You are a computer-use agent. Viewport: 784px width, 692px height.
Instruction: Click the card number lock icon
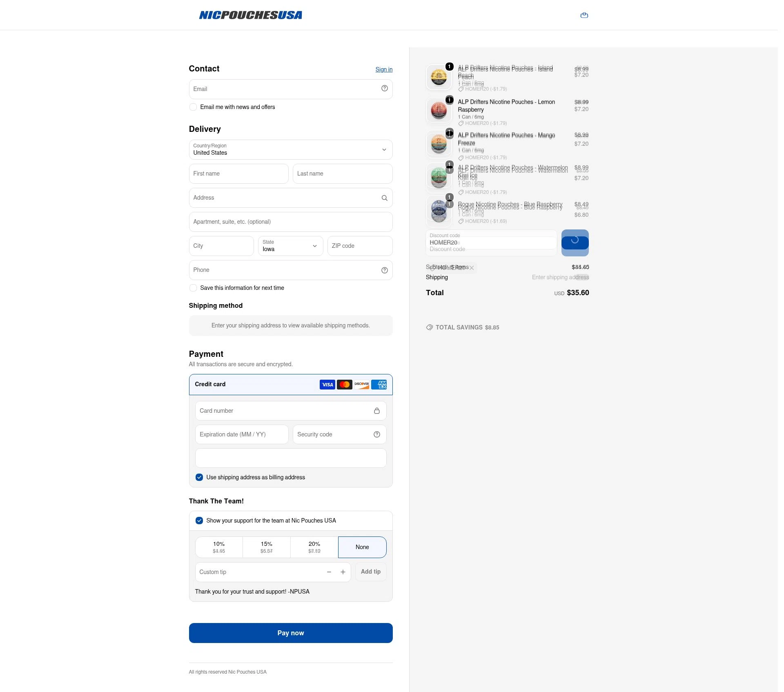(x=376, y=411)
